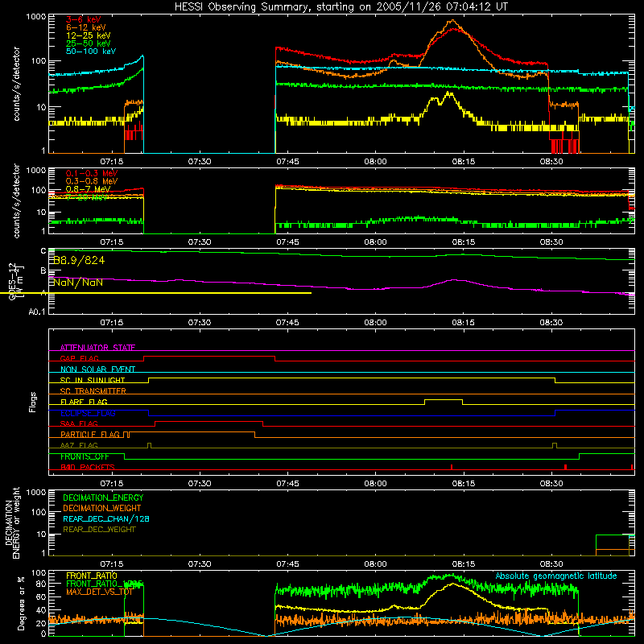Screen dimensions: 644x644
Task: Select the GAP_FLAG label
Action: point(79,358)
